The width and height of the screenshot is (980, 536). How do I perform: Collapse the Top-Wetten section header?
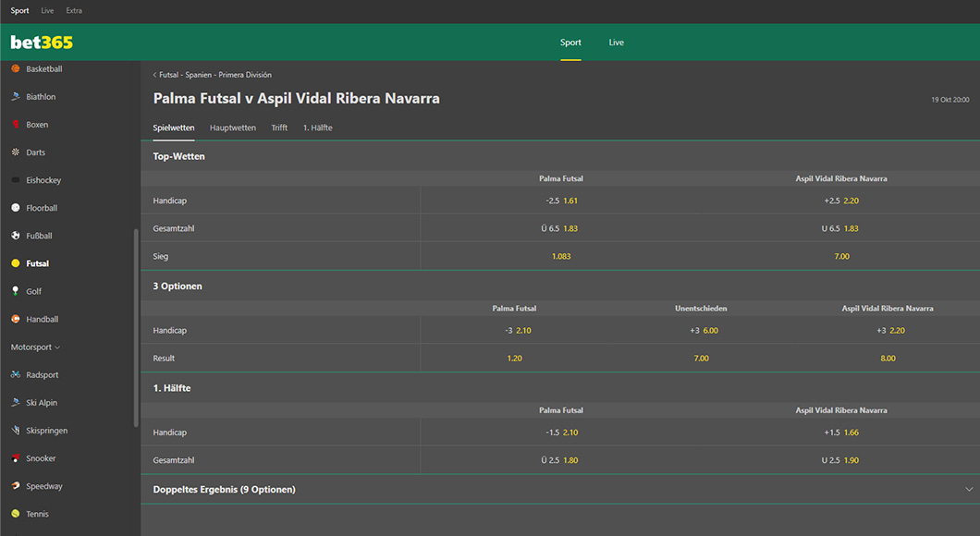click(x=560, y=156)
